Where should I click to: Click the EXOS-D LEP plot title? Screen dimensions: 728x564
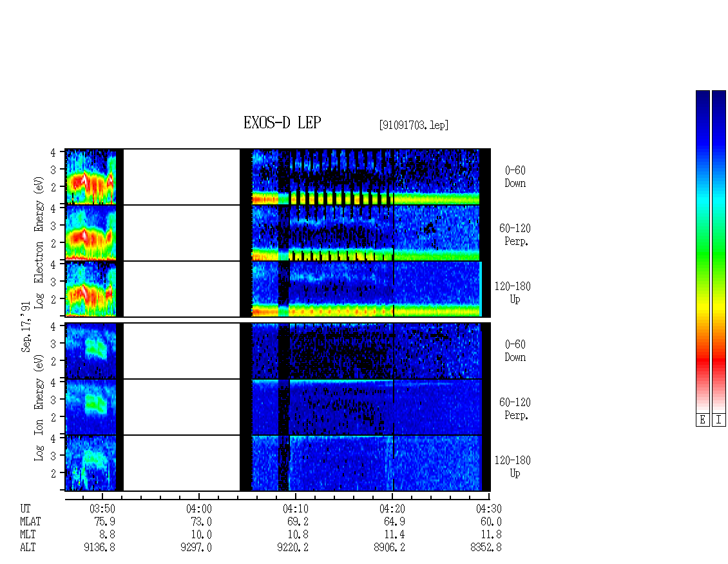click(x=282, y=122)
